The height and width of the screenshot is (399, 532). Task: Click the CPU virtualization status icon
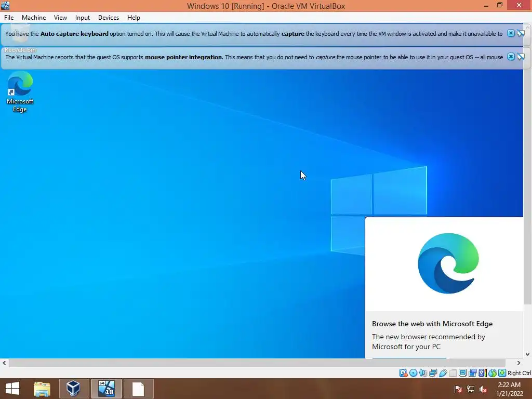pos(482,373)
